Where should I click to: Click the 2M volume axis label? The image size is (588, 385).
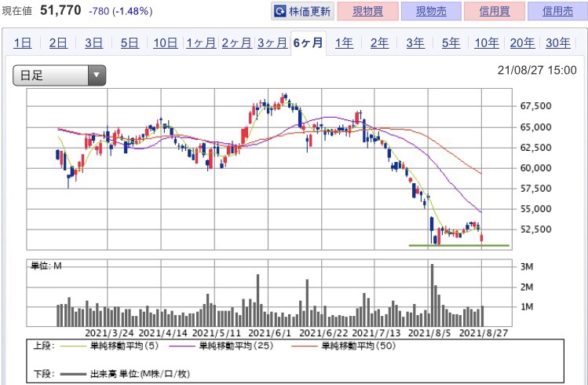tap(527, 287)
